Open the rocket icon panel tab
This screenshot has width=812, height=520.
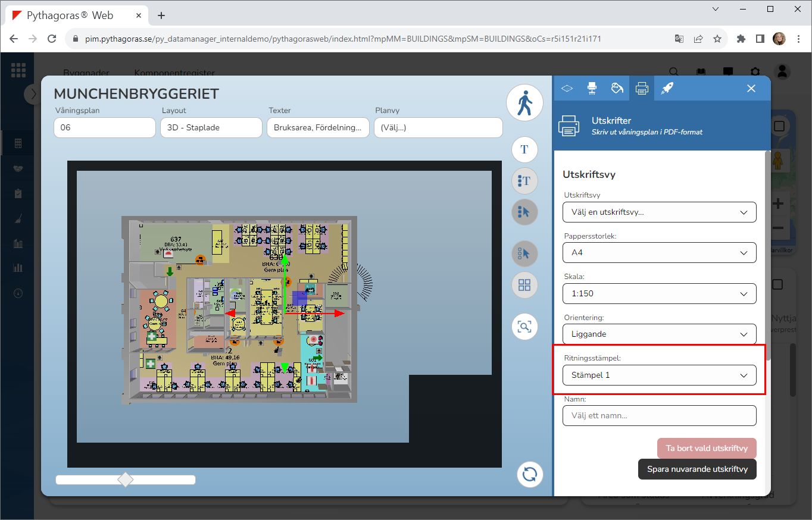[667, 88]
